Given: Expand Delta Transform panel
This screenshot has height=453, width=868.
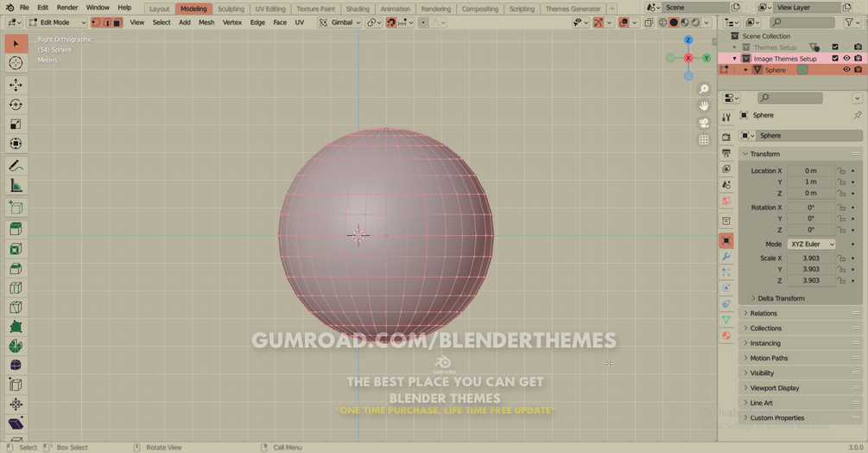Looking at the screenshot, I should [x=781, y=298].
